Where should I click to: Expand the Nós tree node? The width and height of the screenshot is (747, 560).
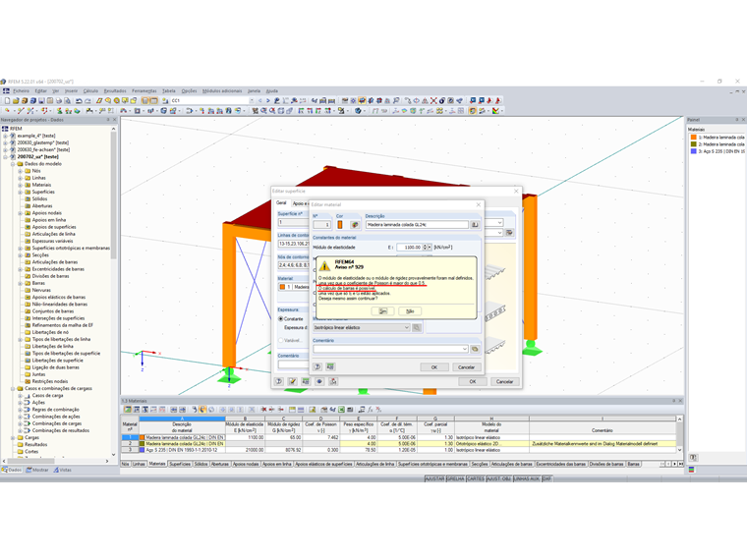click(x=20, y=171)
